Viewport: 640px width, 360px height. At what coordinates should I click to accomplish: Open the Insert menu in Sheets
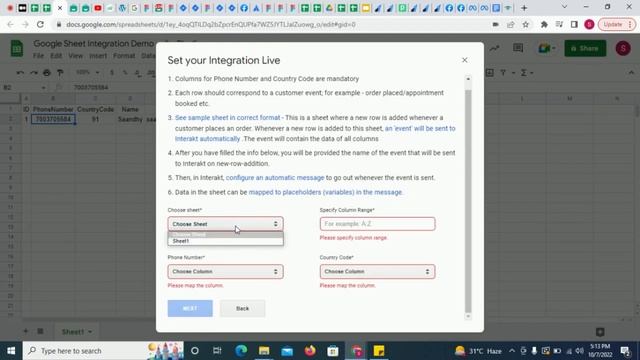click(x=98, y=56)
